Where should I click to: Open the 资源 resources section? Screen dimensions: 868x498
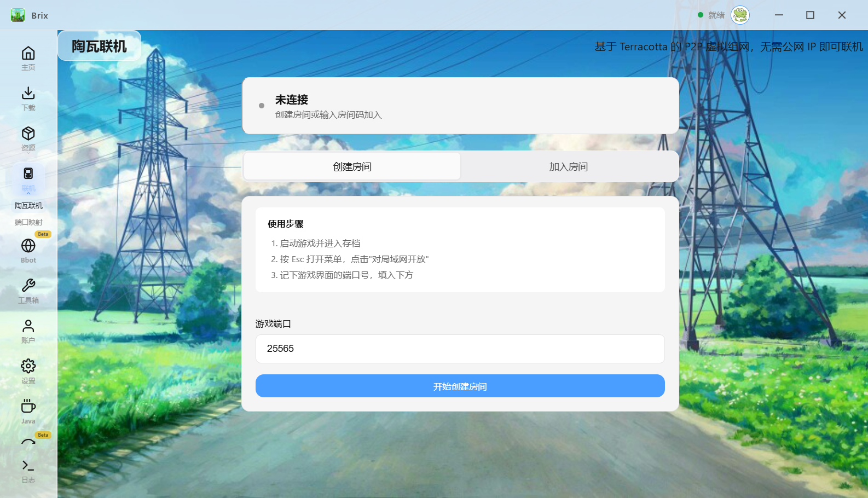point(28,139)
